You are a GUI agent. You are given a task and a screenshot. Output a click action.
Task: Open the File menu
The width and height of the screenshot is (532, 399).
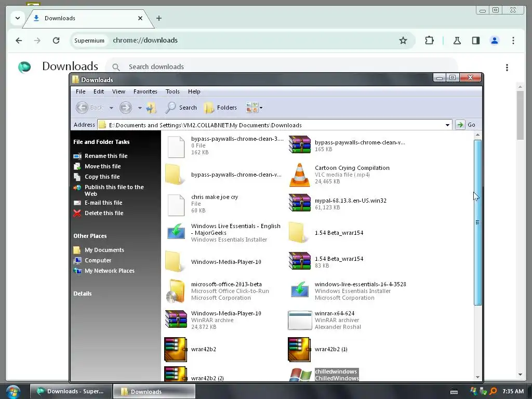81,91
